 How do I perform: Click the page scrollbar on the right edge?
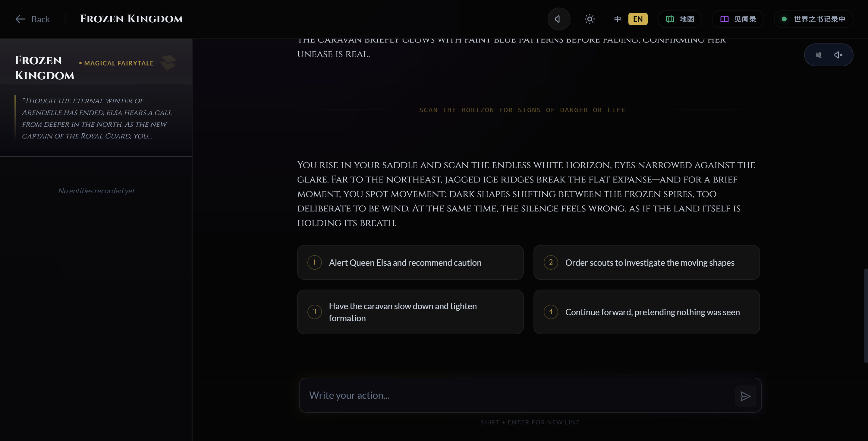pyautogui.click(x=865, y=316)
